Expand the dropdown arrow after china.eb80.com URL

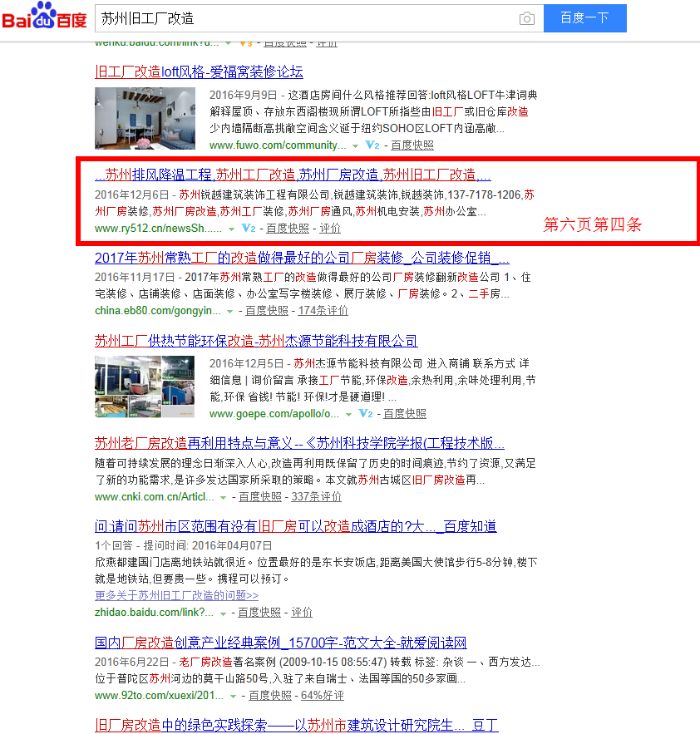click(x=230, y=311)
